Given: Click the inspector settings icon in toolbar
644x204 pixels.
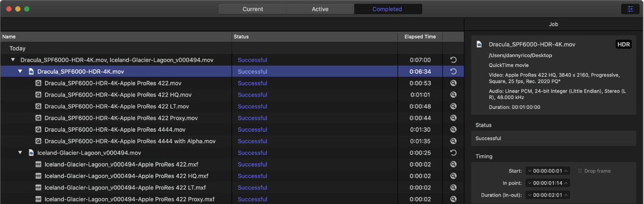Looking at the screenshot, I should (630, 9).
